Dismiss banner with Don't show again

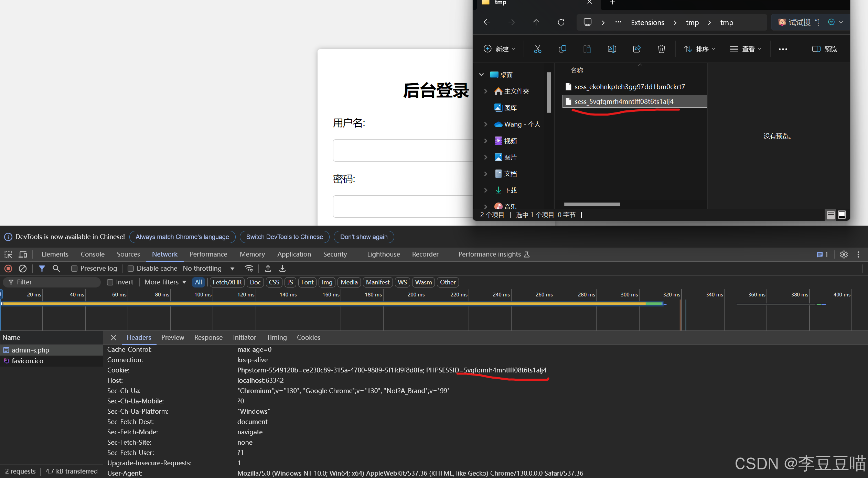click(x=364, y=237)
